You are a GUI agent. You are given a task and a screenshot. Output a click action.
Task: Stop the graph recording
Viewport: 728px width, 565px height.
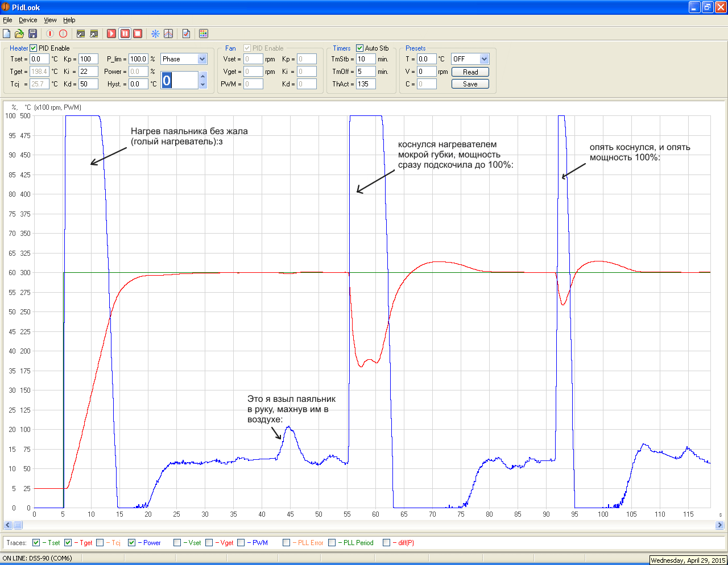pyautogui.click(x=138, y=34)
